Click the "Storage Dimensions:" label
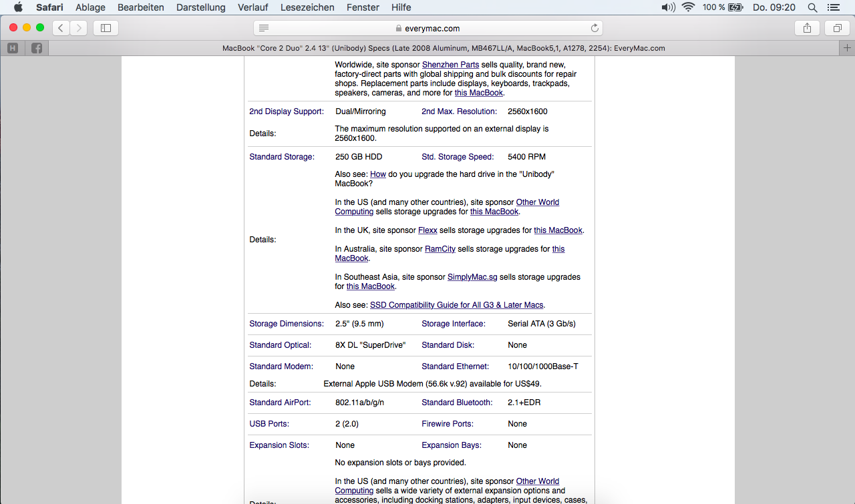This screenshot has width=855, height=504. pos(287,324)
